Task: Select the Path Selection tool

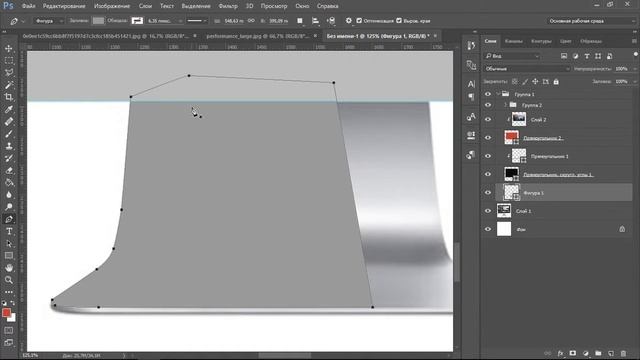Action: click(x=9, y=244)
